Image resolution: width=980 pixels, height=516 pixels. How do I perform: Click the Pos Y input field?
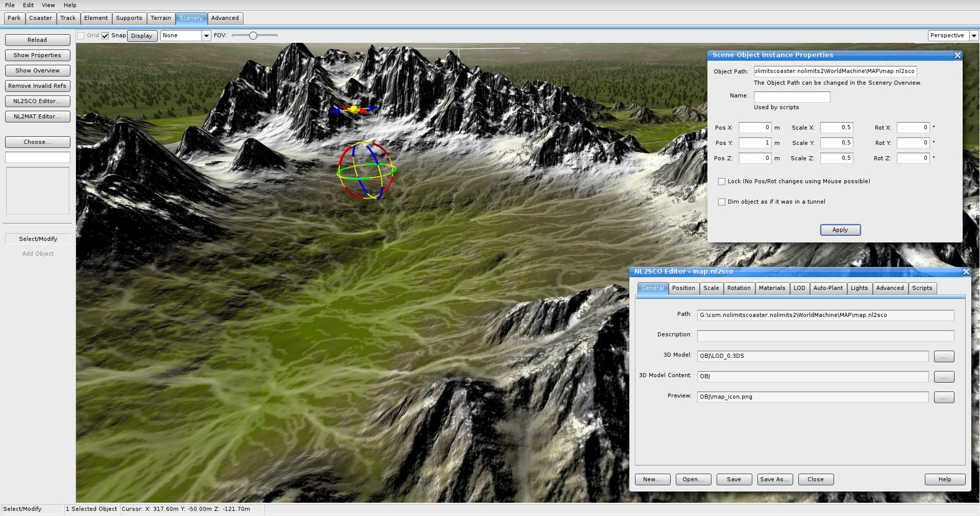(755, 143)
